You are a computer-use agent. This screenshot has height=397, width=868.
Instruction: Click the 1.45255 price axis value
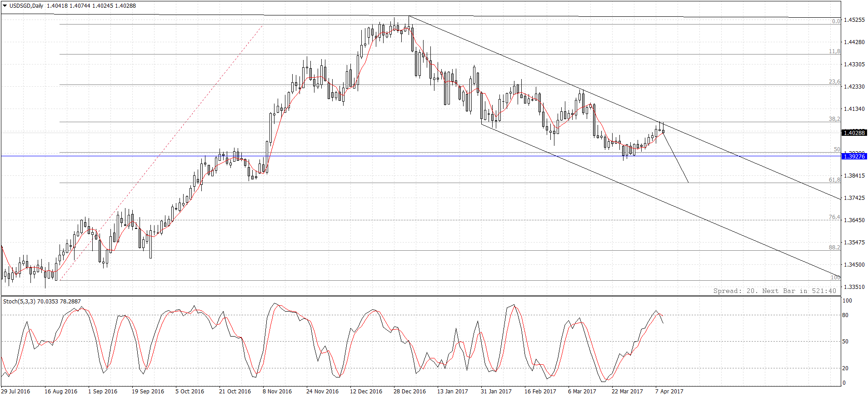(854, 20)
